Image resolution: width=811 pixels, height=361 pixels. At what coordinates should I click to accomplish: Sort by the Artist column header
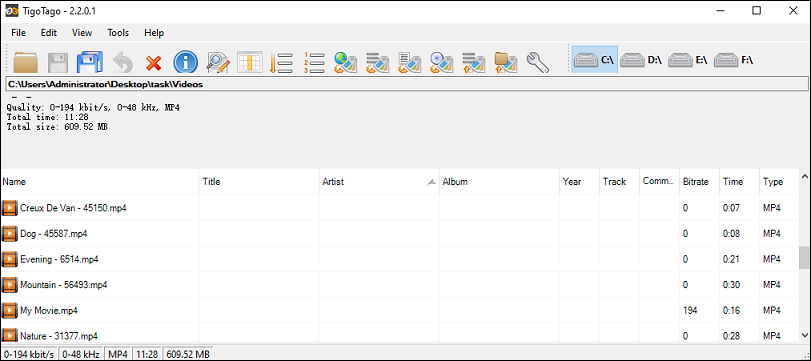tap(379, 182)
